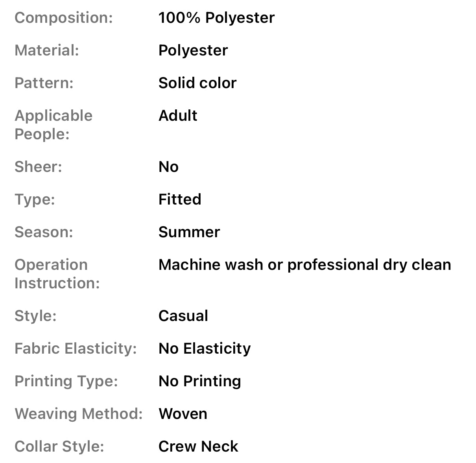Tap the "Operation Instruction:" label
The image size is (476, 463).
57,274
